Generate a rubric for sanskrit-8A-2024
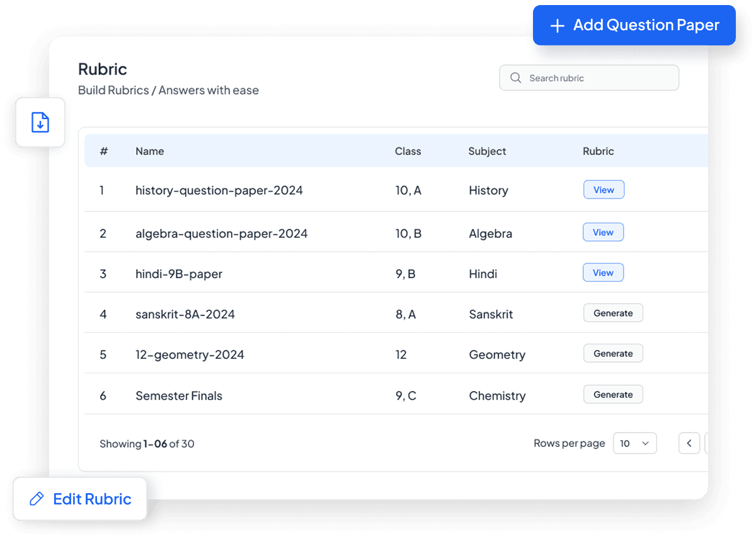Screen dimensions: 756x541 (613, 313)
